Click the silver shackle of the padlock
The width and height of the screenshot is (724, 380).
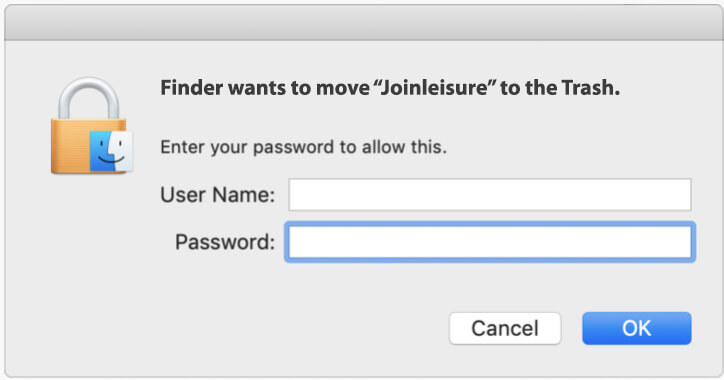pyautogui.click(x=89, y=98)
